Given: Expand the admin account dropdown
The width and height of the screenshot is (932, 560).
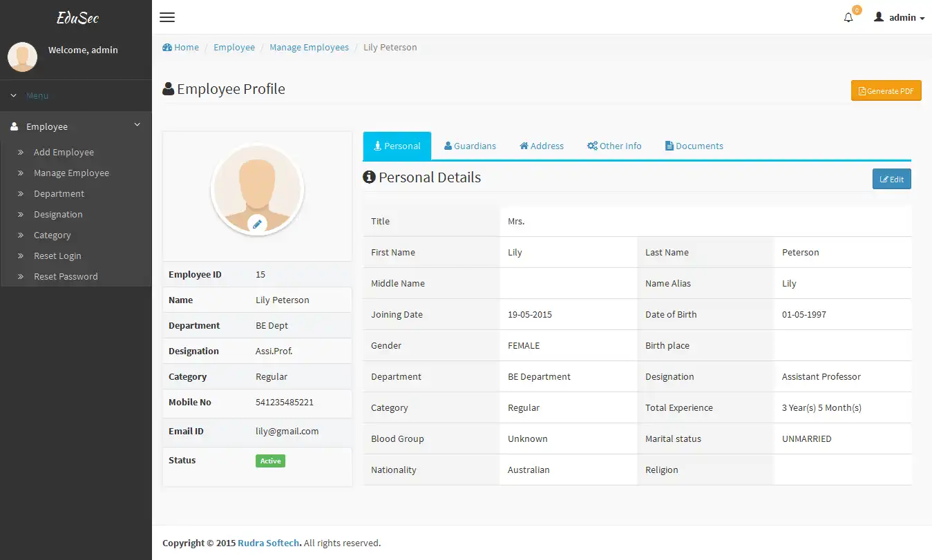Looking at the screenshot, I should [x=899, y=17].
